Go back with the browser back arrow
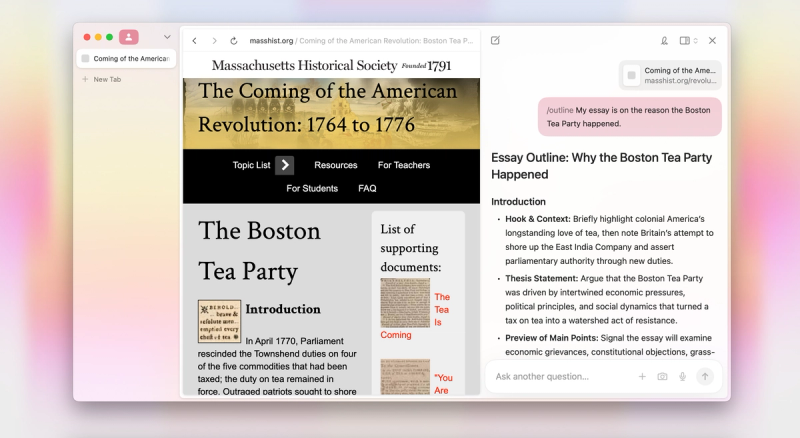Image resolution: width=800 pixels, height=438 pixels. pos(194,41)
